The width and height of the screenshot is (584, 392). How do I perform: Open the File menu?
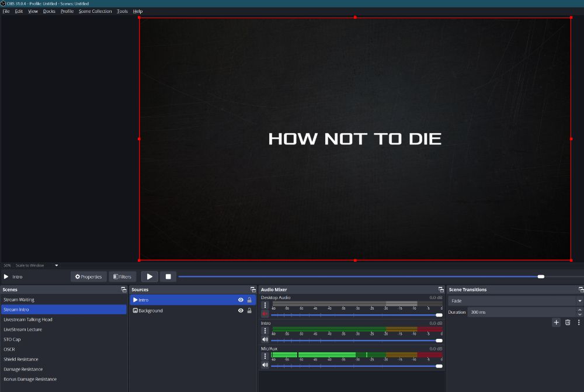tap(6, 11)
